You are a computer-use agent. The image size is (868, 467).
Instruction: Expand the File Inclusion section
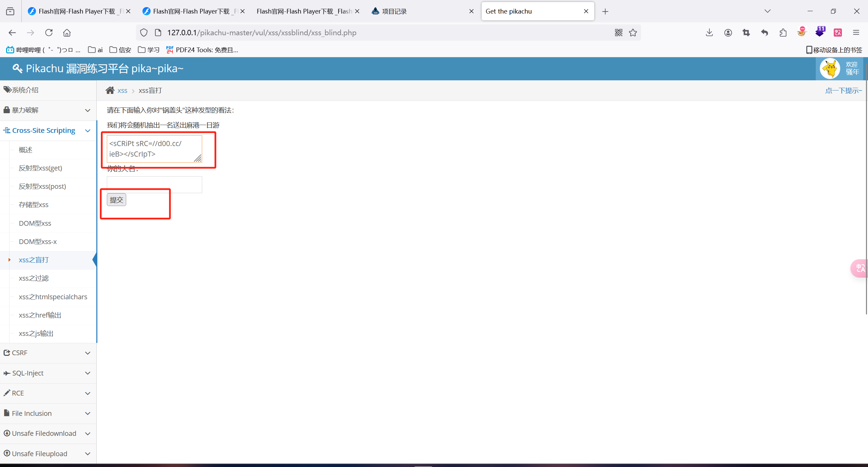point(48,413)
